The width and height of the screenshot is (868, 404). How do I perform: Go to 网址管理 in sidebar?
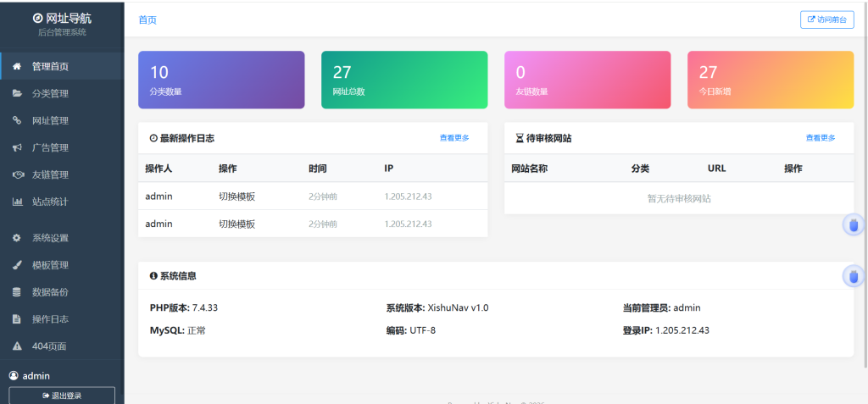coord(62,120)
